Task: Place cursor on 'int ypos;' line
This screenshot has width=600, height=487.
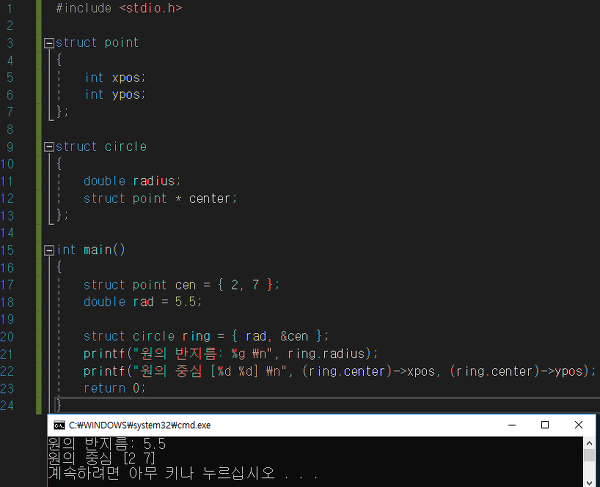Action: pos(115,94)
